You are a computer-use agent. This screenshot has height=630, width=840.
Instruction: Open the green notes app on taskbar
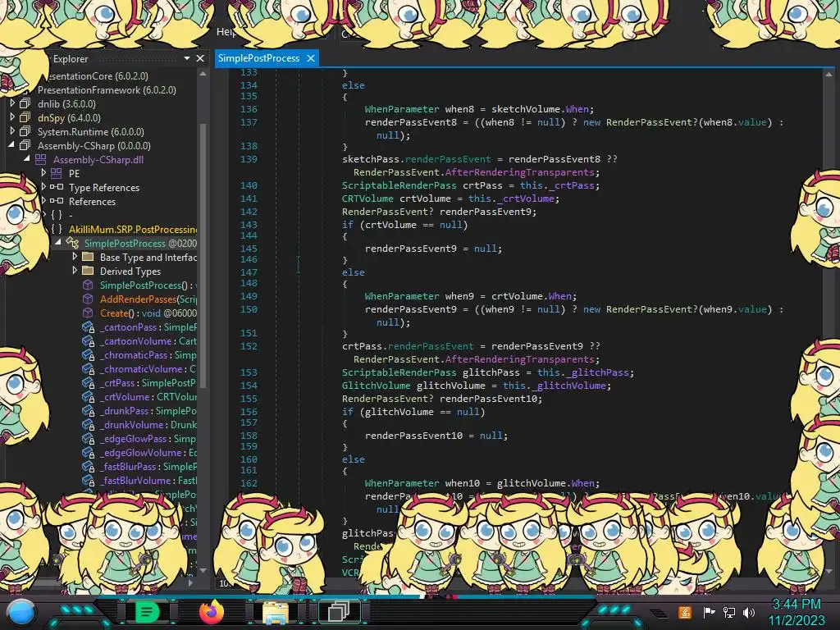pos(147,611)
